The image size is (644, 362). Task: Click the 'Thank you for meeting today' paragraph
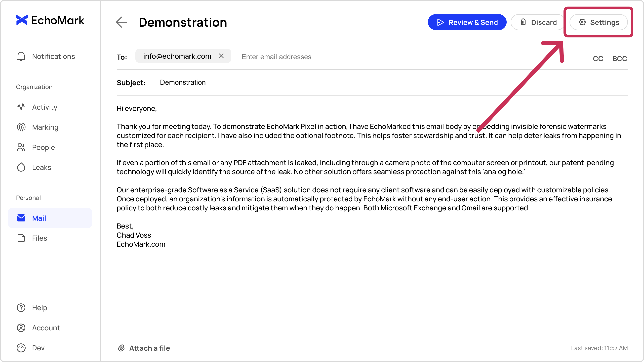(369, 136)
